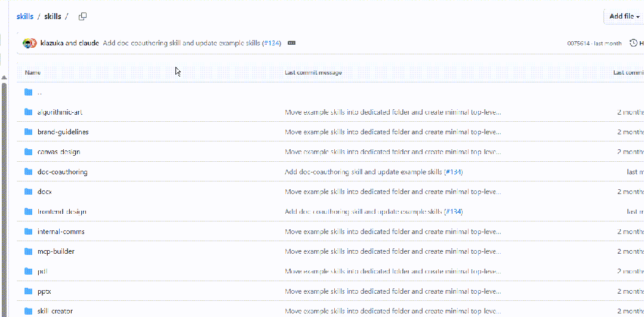Image resolution: width=644 pixels, height=317 pixels.
Task: Open the Add file dropdown
Action: 624,16
